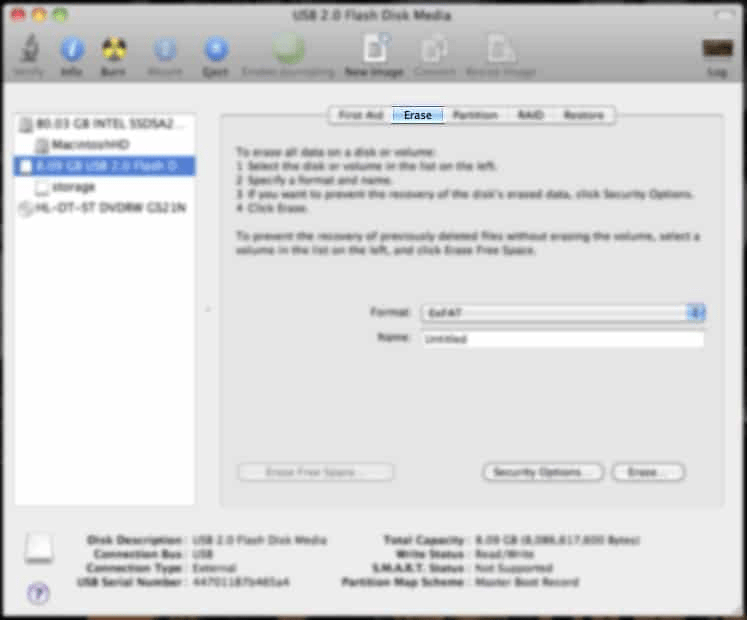The height and width of the screenshot is (620, 747).
Task: Open the Format dropdown showing ExFAT
Action: [563, 313]
